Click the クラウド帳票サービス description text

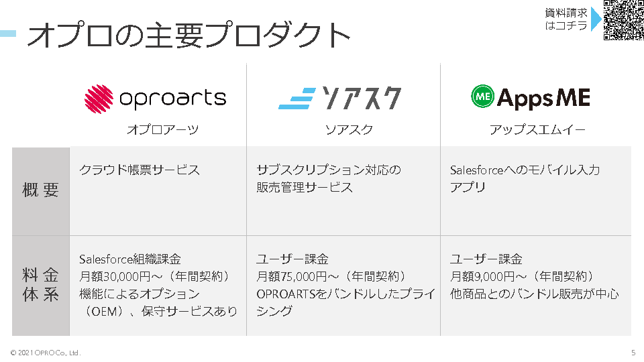140,170
